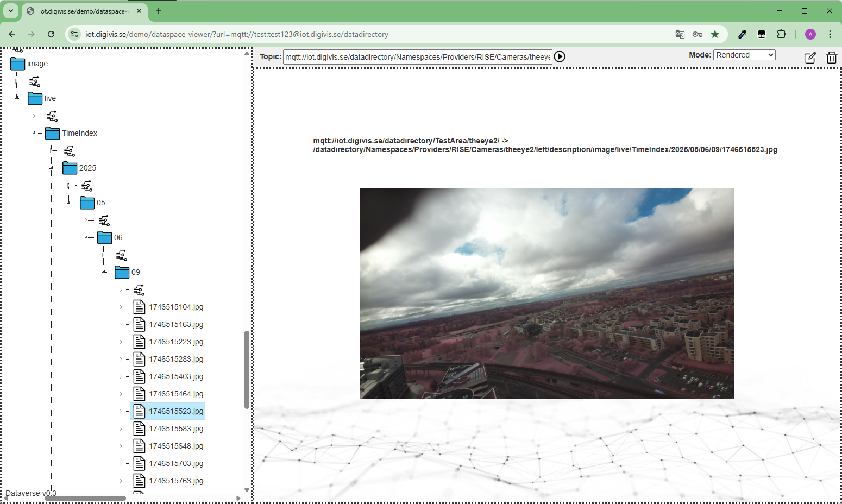This screenshot has width=842, height=504.
Task: Click inside the Topic input field
Action: coord(417,57)
